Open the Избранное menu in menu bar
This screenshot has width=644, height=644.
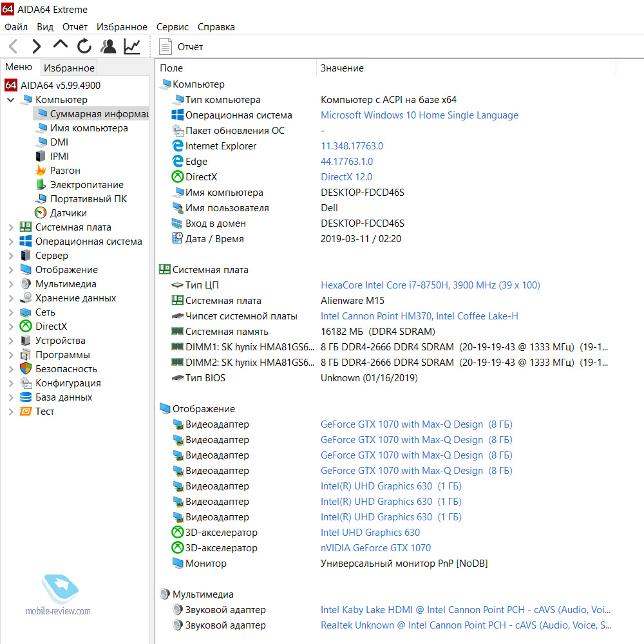pyautogui.click(x=122, y=27)
